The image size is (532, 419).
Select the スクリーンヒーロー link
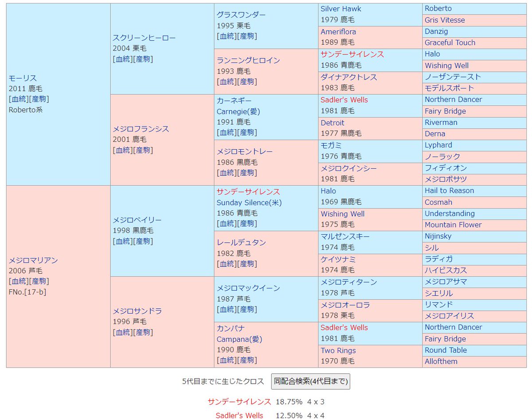[144, 38]
